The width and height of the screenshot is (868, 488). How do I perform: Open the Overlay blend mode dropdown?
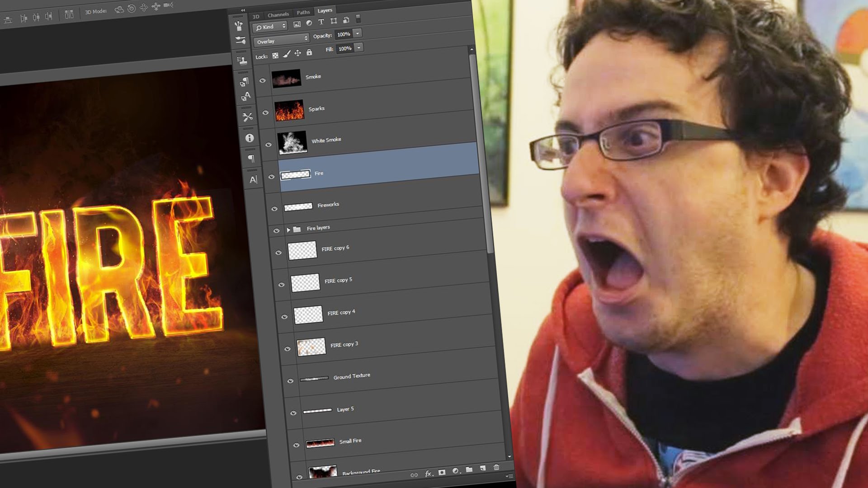[281, 40]
